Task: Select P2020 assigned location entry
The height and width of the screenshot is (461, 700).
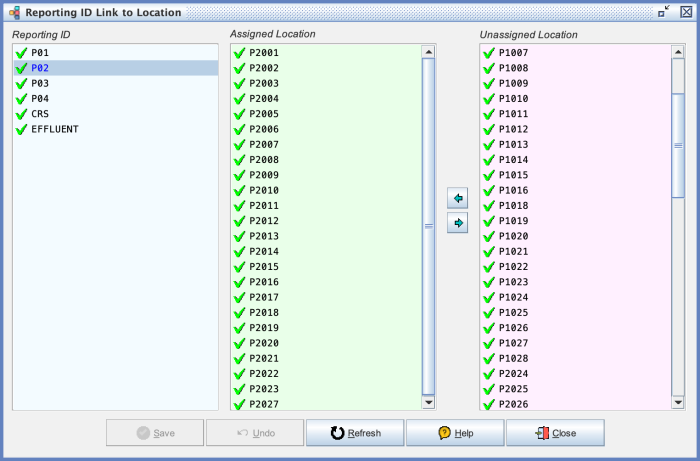Action: pyautogui.click(x=264, y=343)
